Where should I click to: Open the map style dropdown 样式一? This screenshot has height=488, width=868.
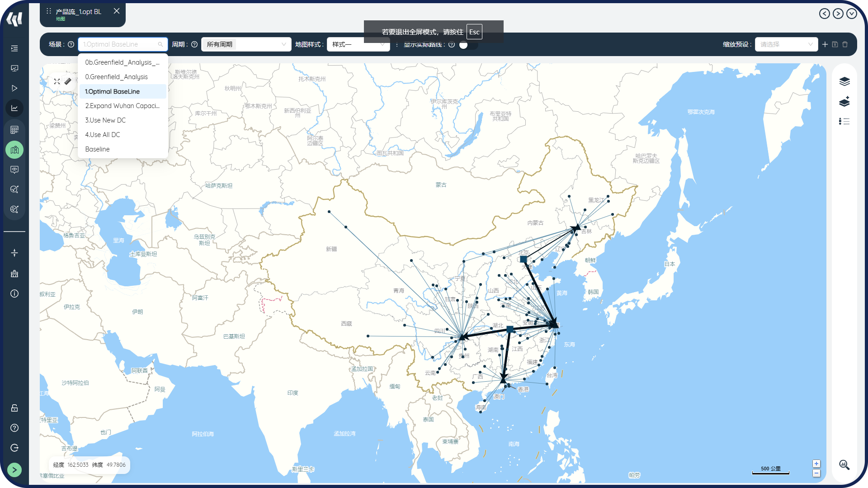pos(359,44)
